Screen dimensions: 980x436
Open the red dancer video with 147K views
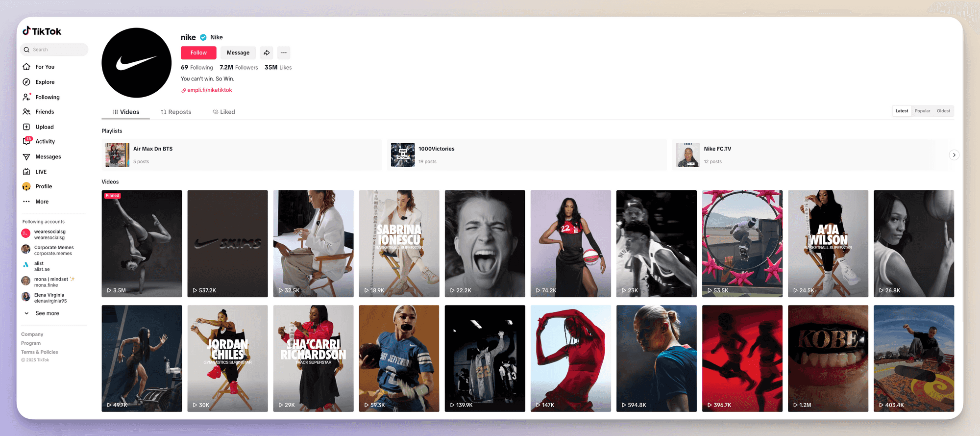pyautogui.click(x=571, y=359)
